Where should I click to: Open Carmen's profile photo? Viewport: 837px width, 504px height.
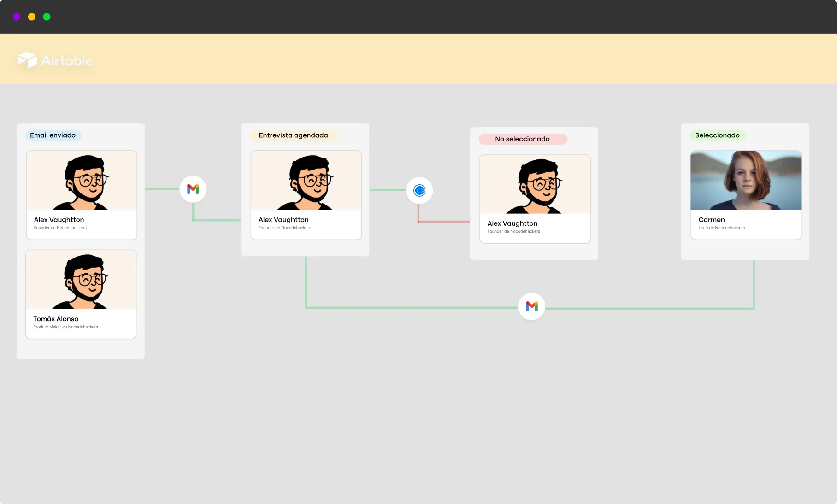point(746,181)
